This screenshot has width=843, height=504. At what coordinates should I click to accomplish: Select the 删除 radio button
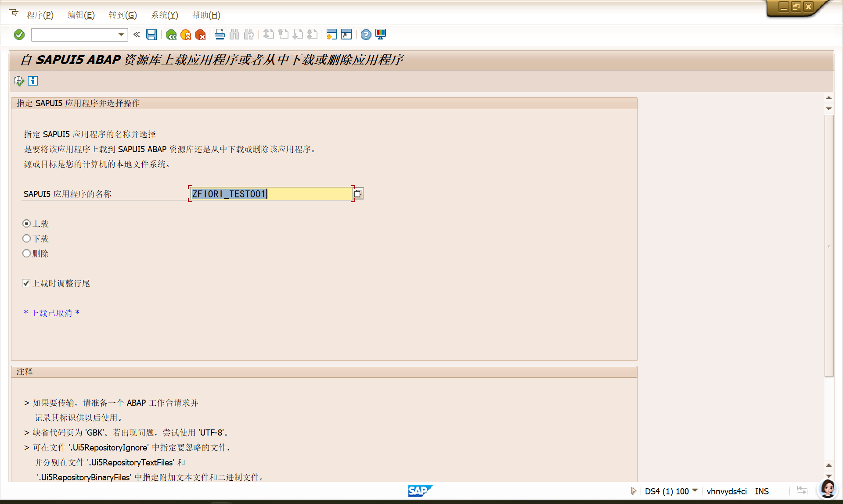coord(27,254)
